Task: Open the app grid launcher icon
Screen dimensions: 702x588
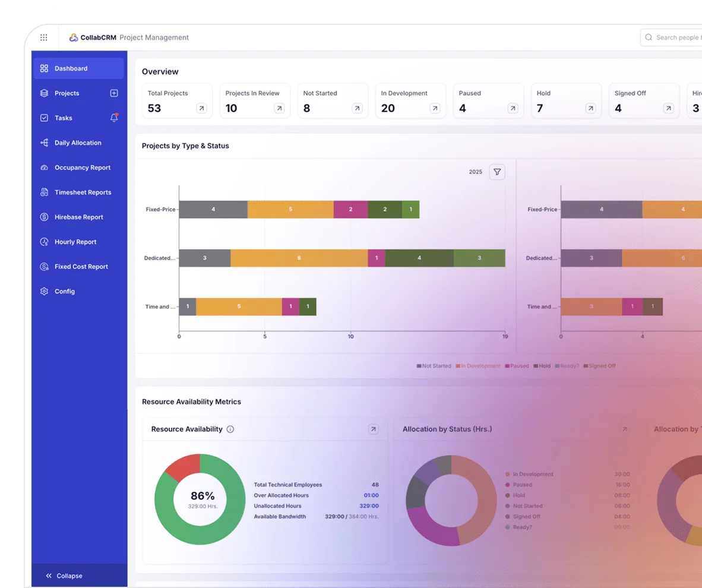Action: [x=44, y=37]
